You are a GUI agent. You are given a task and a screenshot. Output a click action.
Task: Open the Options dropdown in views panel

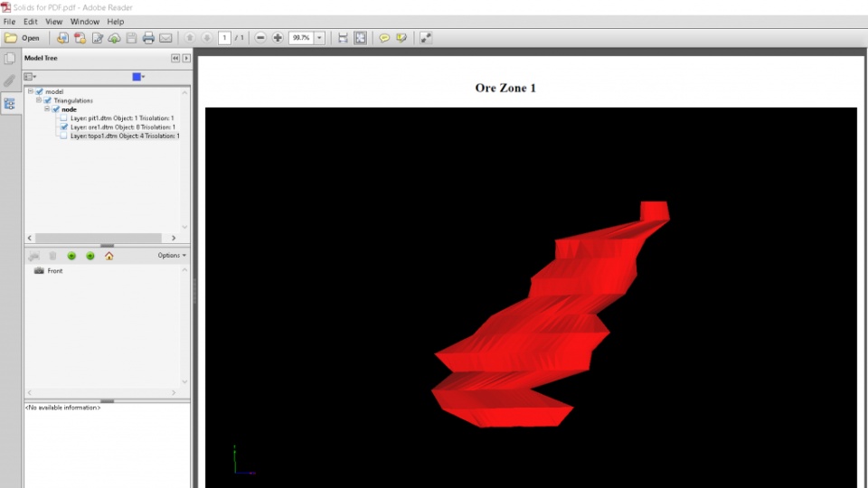click(172, 255)
